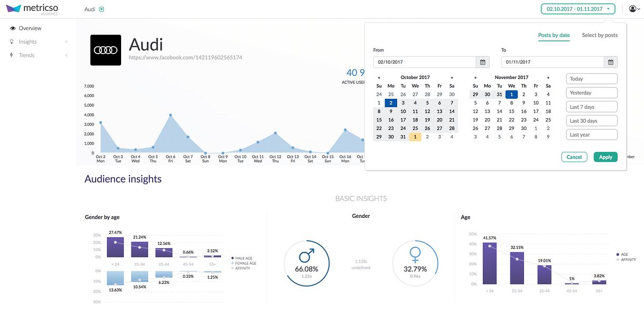644x312 pixels.
Task: Toggle AFFINITY legend in Age chart
Action: click(625, 259)
